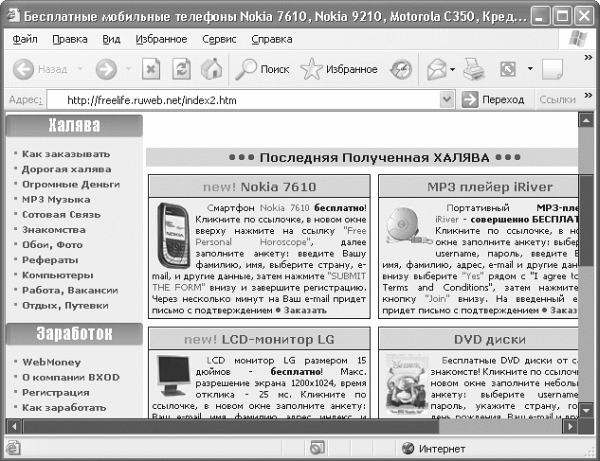Image resolution: width=600 pixels, height=461 pixels.
Task: Expand the Back button history dropdown
Action: click(78, 69)
